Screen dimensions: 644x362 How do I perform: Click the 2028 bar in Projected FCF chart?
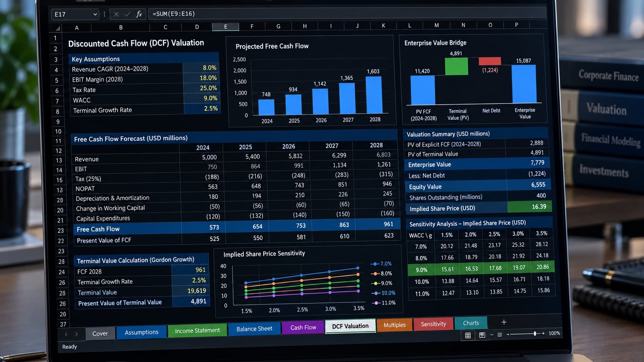pos(374,95)
